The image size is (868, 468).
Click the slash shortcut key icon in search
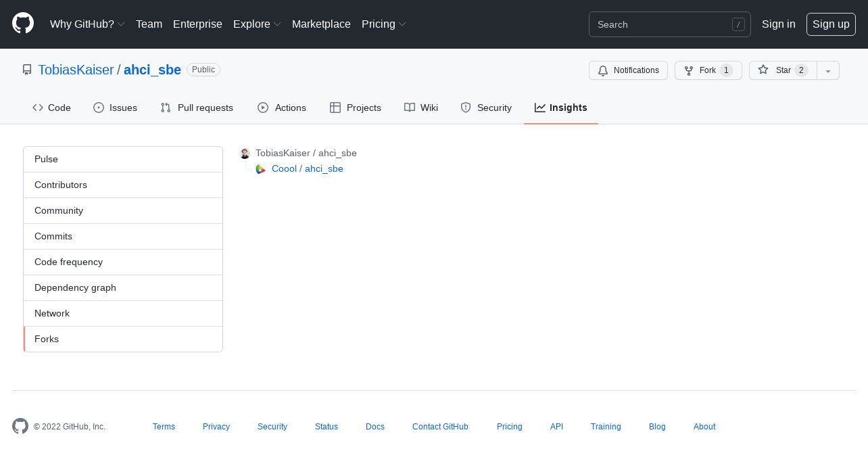coord(738,24)
